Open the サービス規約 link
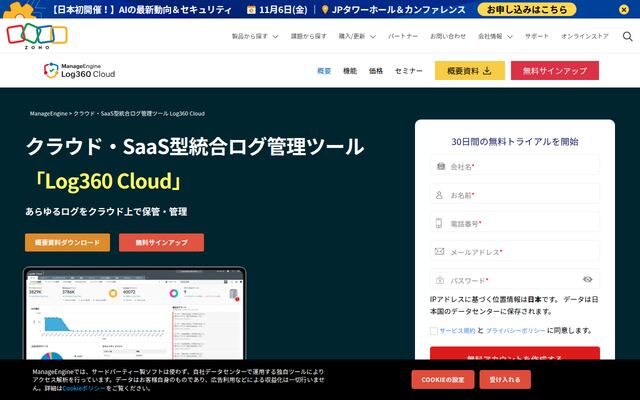 pyautogui.click(x=457, y=331)
